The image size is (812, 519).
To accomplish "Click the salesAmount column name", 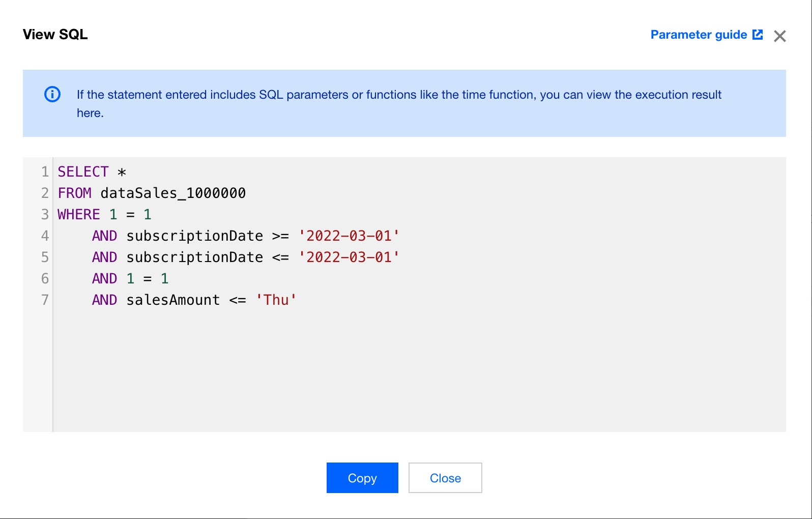I will point(173,300).
